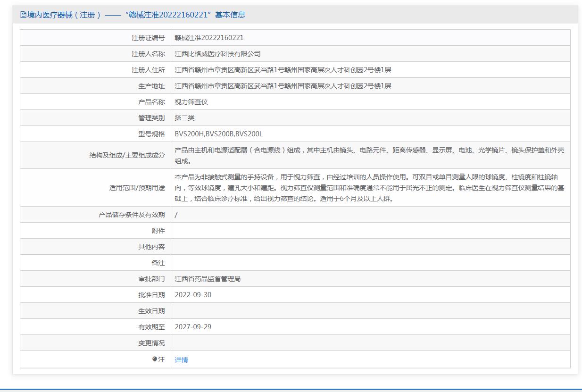Click the registration number value 赣械注准20222160221
The image size is (582, 392).
209,38
